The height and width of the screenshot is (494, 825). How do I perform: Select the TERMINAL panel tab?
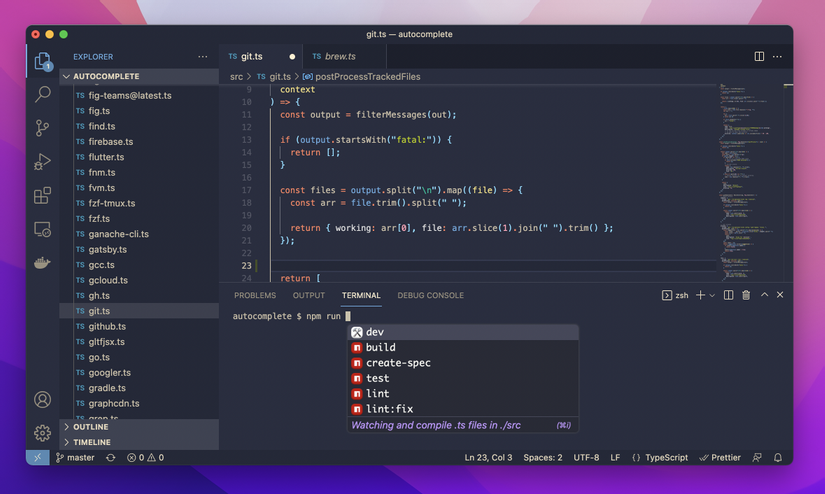(361, 296)
